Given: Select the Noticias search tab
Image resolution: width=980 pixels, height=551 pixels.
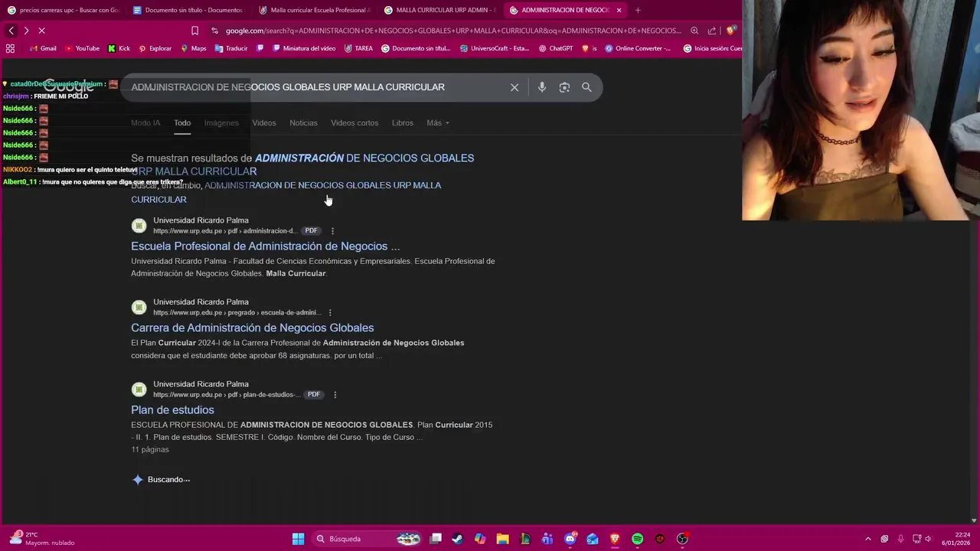Looking at the screenshot, I should tap(303, 122).
